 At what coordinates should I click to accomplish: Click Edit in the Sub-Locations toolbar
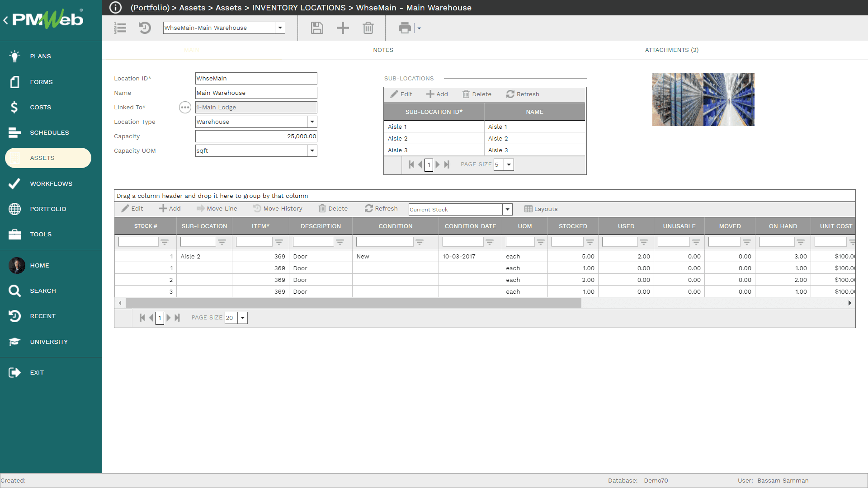click(401, 94)
